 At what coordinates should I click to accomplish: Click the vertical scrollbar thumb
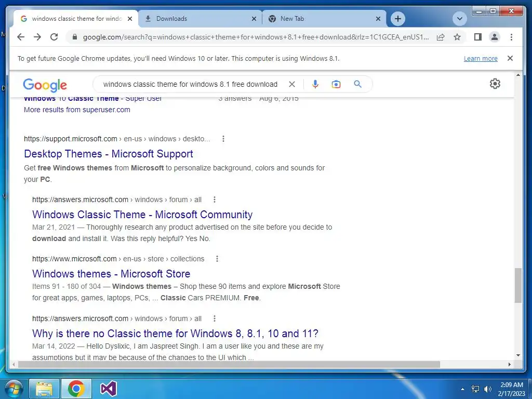pyautogui.click(x=518, y=285)
